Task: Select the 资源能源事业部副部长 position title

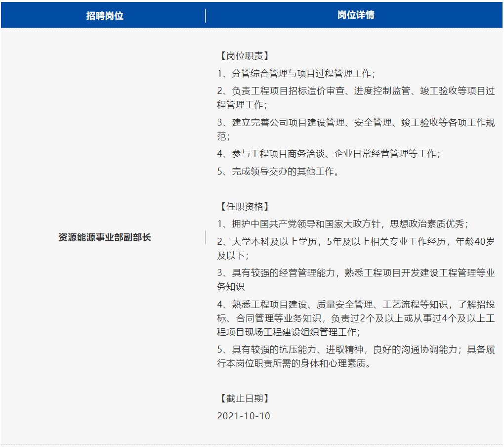Action: 104,237
